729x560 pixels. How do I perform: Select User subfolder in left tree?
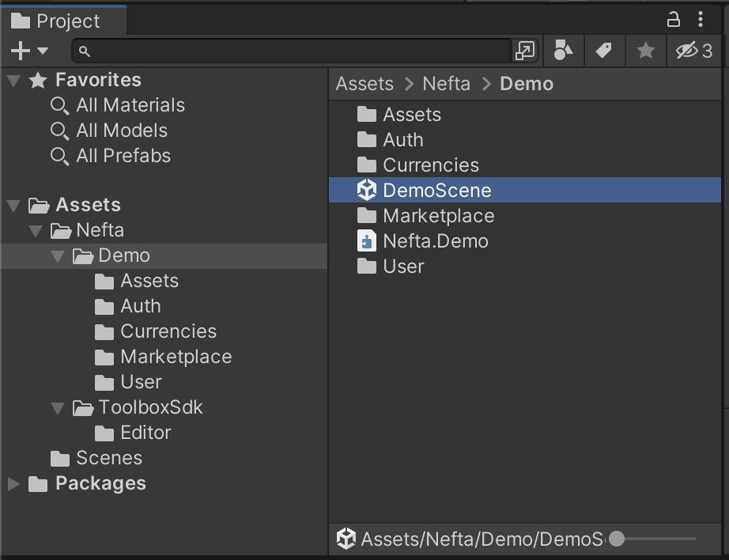[x=164, y=382]
